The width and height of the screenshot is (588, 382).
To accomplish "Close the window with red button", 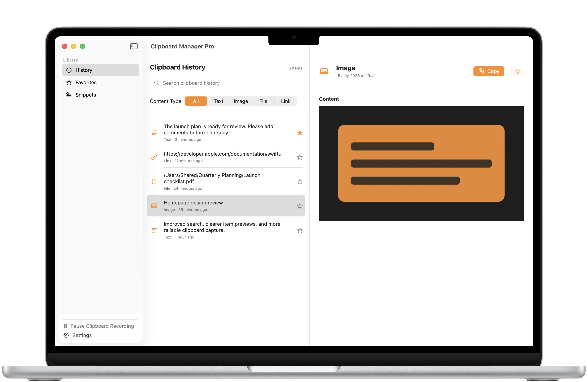I will 65,46.
